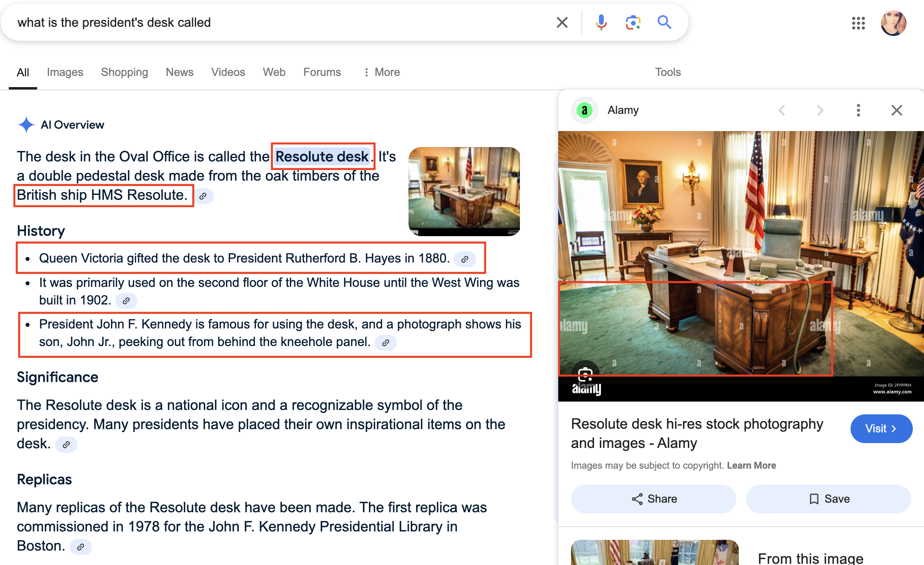Start voice search with microphone icon
This screenshot has width=924, height=565.
(x=601, y=22)
